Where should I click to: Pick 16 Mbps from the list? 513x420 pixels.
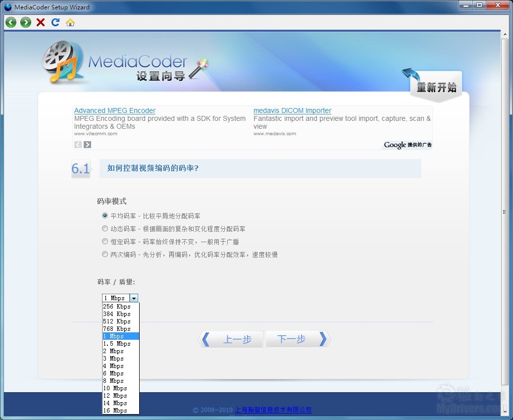tap(115, 411)
